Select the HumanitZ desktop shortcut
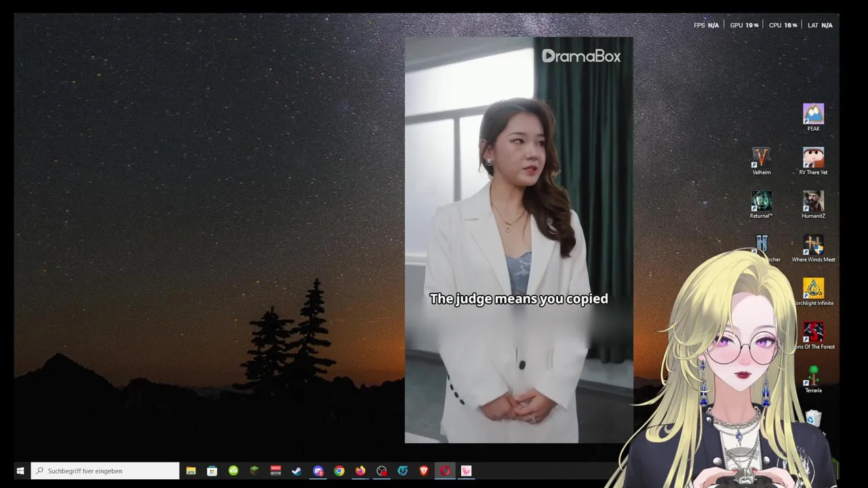The image size is (868, 488). click(813, 205)
